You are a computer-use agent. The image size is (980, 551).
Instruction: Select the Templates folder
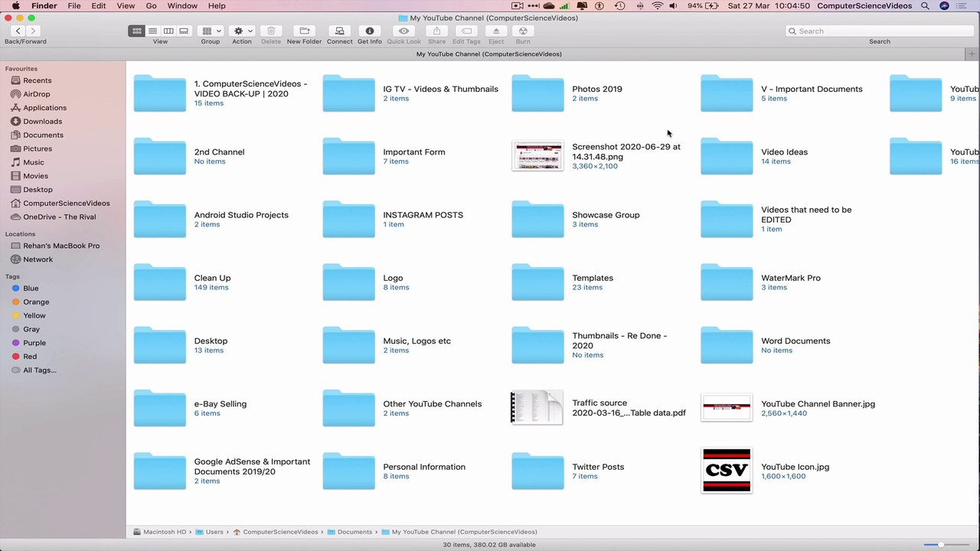point(537,282)
